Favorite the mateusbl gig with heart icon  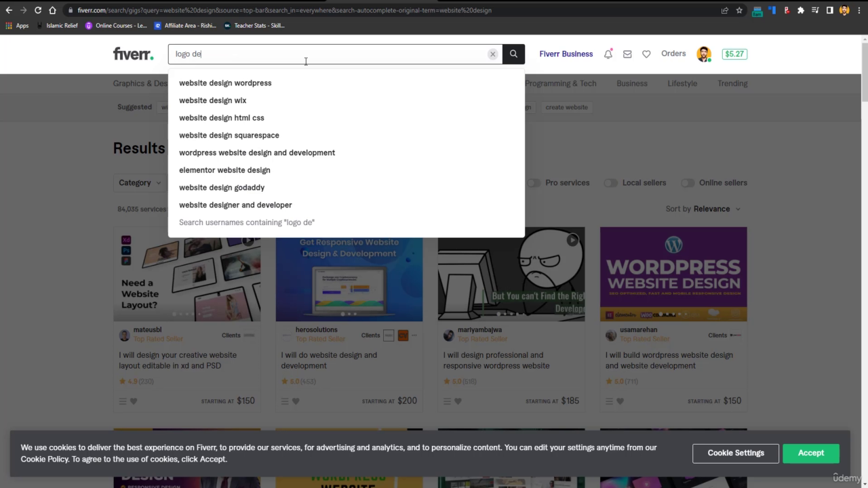(x=134, y=401)
